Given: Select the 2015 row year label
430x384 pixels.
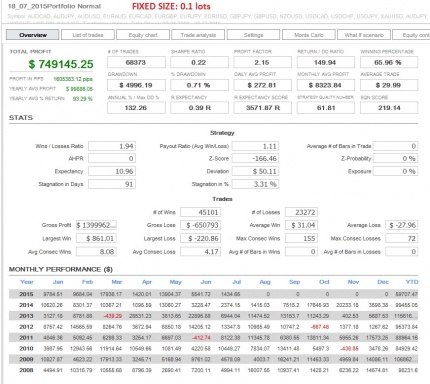Looking at the screenshot, I should pyautogui.click(x=26, y=294).
